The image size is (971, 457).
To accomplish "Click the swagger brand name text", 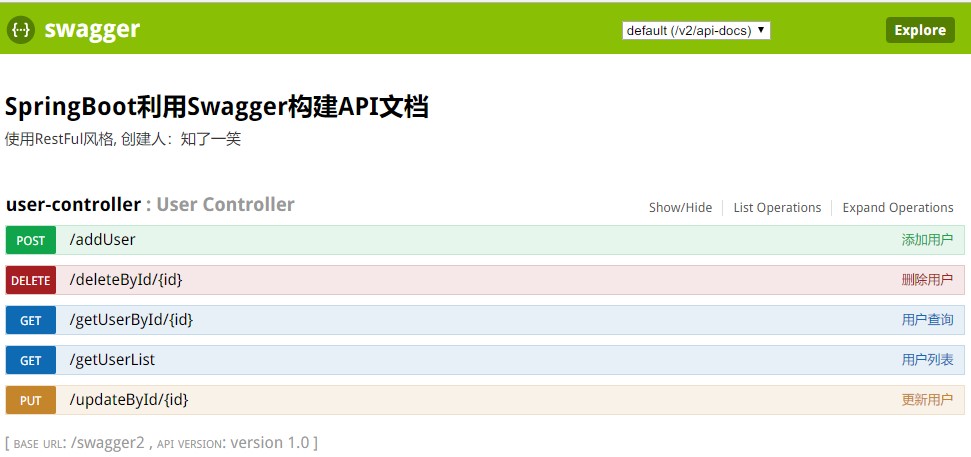I will coord(92,30).
